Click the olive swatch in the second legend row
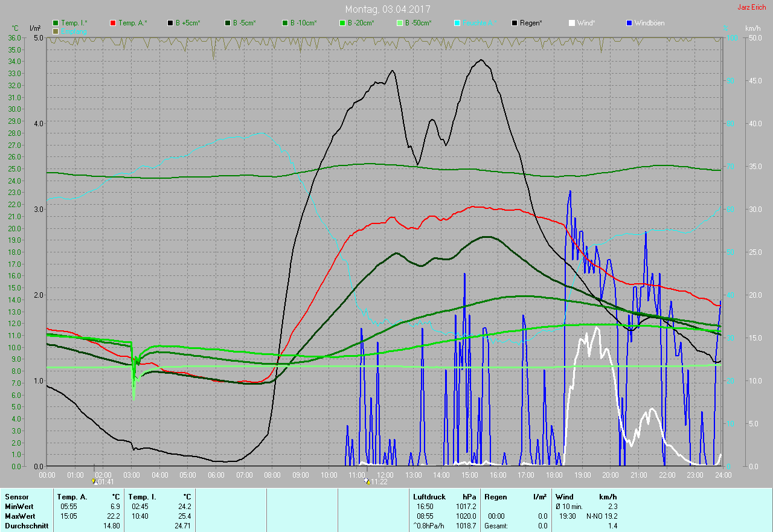Screen dimensions: 773x532 pos(56,31)
